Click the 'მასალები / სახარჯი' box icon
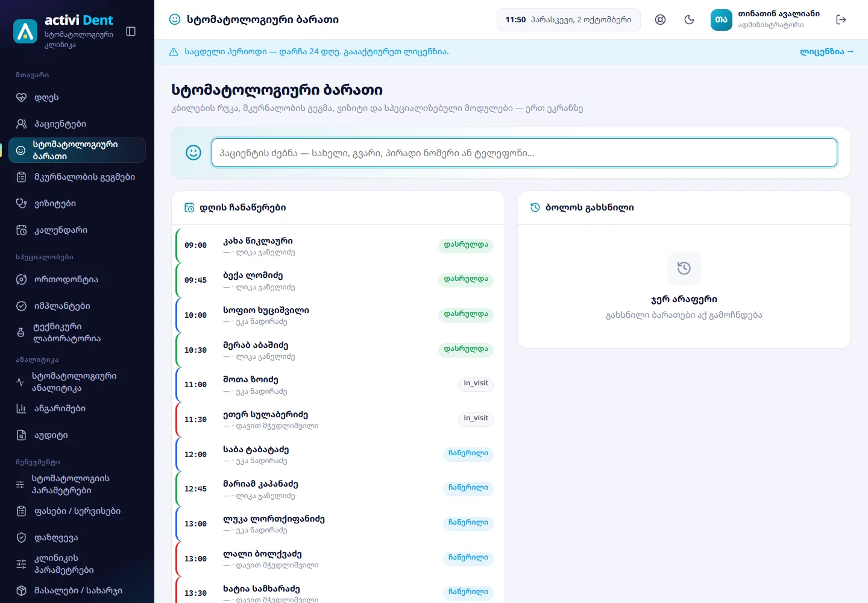The height and width of the screenshot is (603, 868). coord(22,591)
